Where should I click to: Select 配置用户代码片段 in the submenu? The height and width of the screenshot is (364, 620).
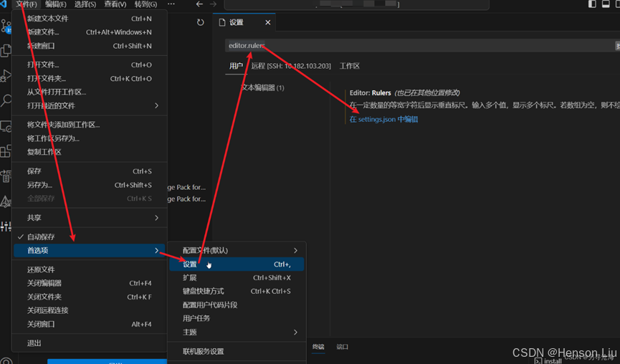tap(237, 305)
